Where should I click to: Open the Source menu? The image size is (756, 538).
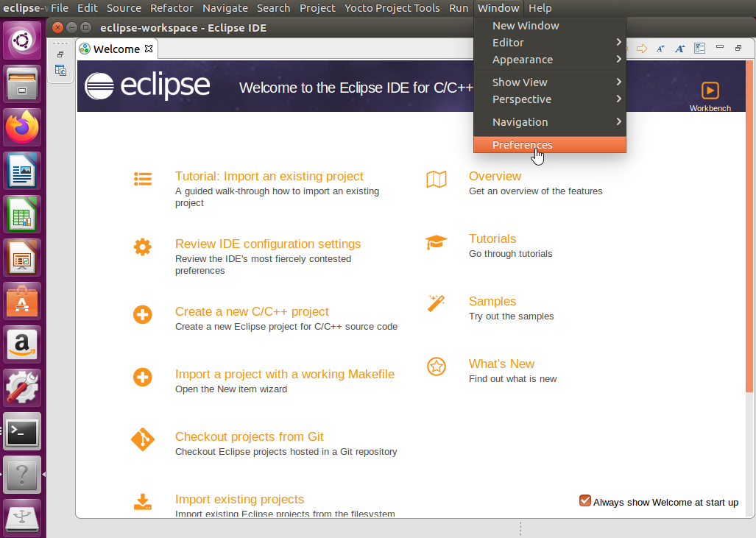point(124,8)
